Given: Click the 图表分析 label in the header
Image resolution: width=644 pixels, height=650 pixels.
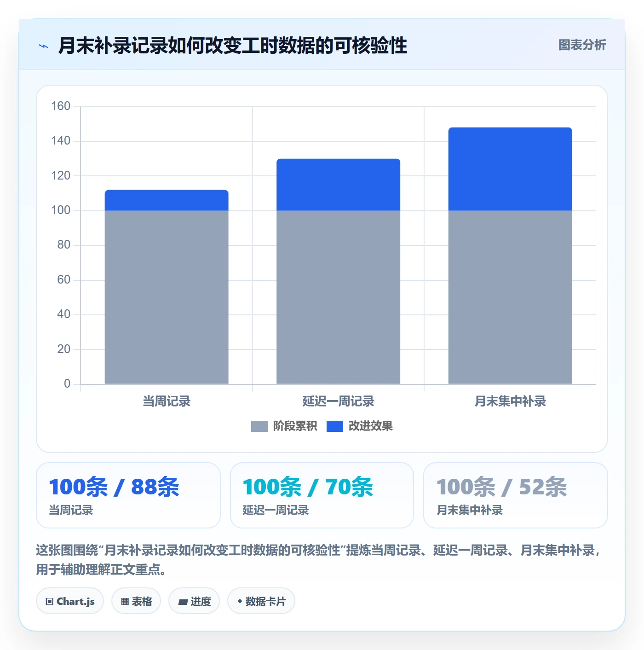Looking at the screenshot, I should pyautogui.click(x=582, y=45).
